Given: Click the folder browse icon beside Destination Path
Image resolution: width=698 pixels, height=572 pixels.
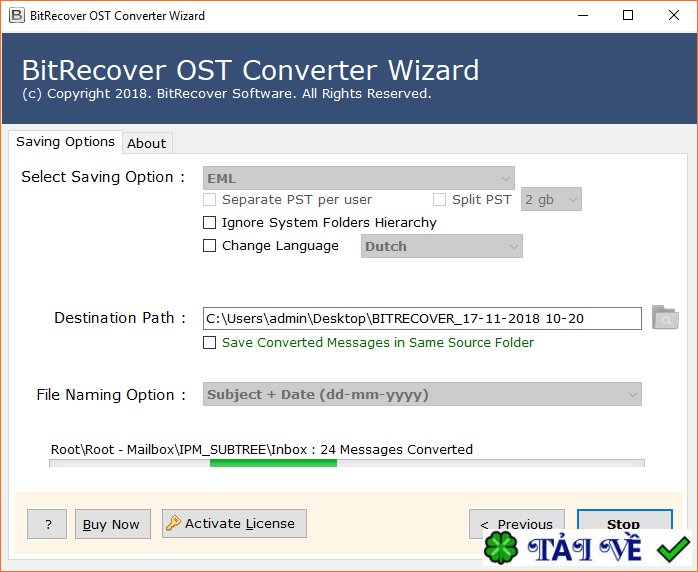Looking at the screenshot, I should [x=665, y=317].
